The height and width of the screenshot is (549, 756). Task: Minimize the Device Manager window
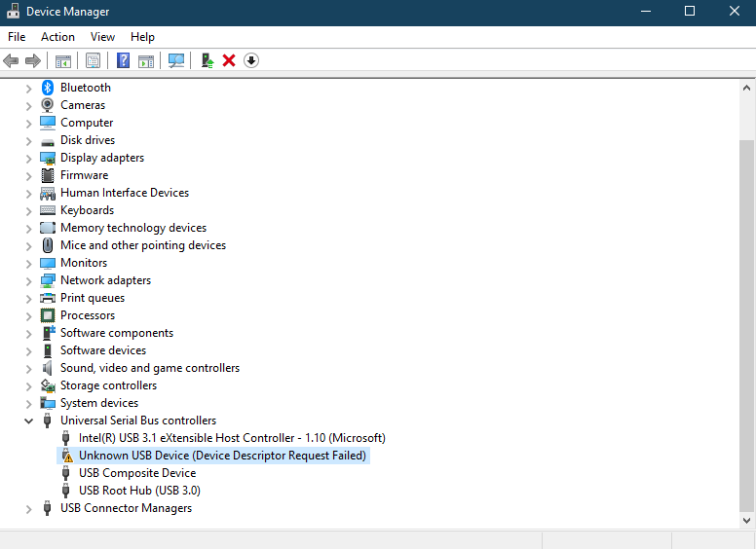click(646, 11)
